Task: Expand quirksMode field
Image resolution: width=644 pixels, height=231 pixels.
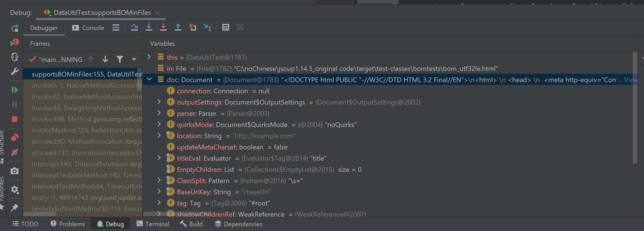Action: pyautogui.click(x=159, y=124)
